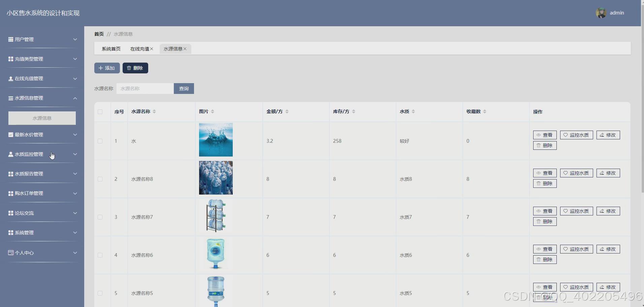
Task: Sort the table by 图片 column
Action: click(x=213, y=111)
